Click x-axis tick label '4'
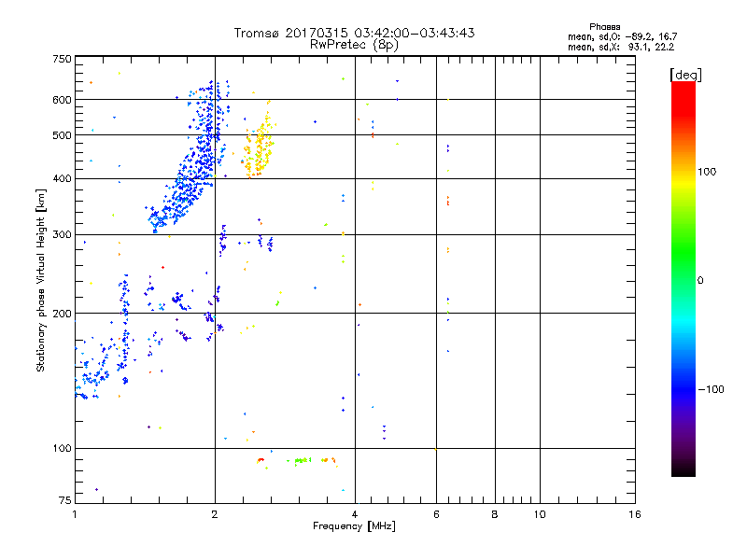Viewport: 747px width, 560px height. click(x=355, y=514)
